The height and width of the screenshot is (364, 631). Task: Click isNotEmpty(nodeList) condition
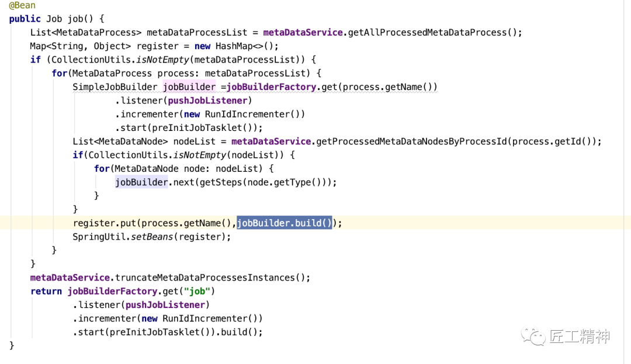pos(228,155)
